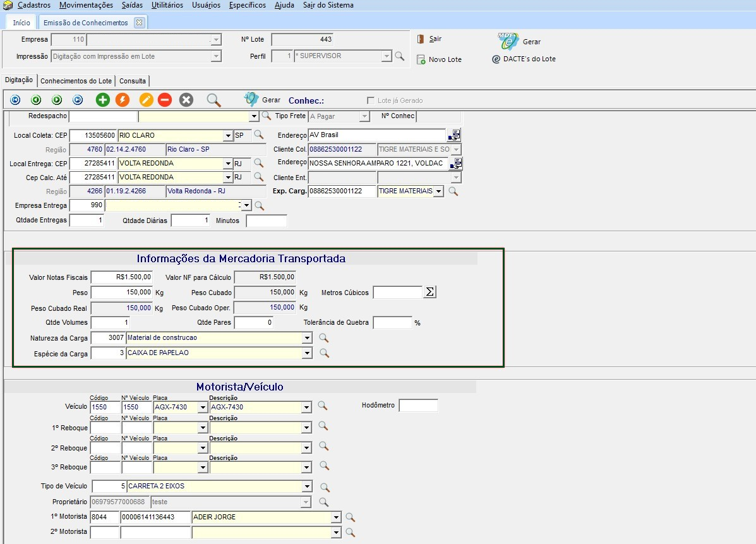Click the magnifier next to Natureza da Carga
756x544 pixels.
324,338
